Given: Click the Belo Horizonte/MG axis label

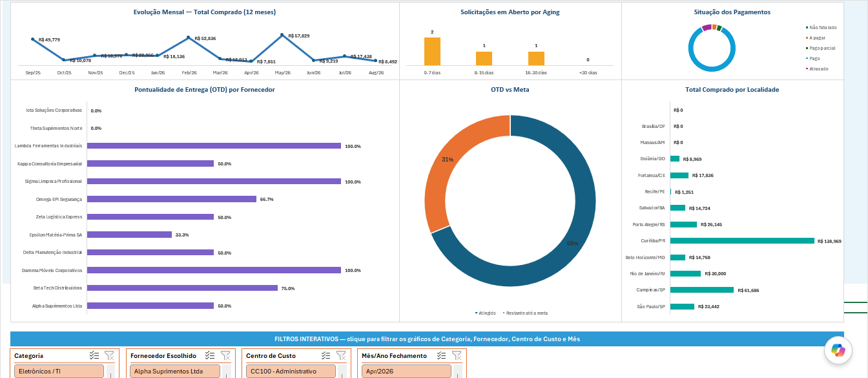Looking at the screenshot, I should click(x=646, y=258).
